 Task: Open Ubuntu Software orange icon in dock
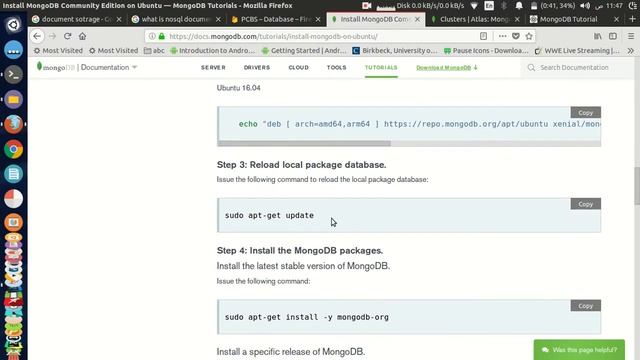pos(13,222)
